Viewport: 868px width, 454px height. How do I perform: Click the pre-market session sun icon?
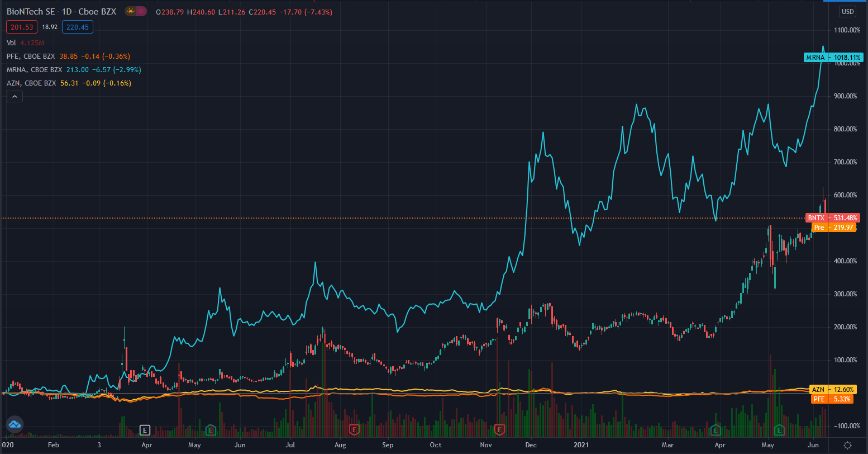[x=130, y=11]
